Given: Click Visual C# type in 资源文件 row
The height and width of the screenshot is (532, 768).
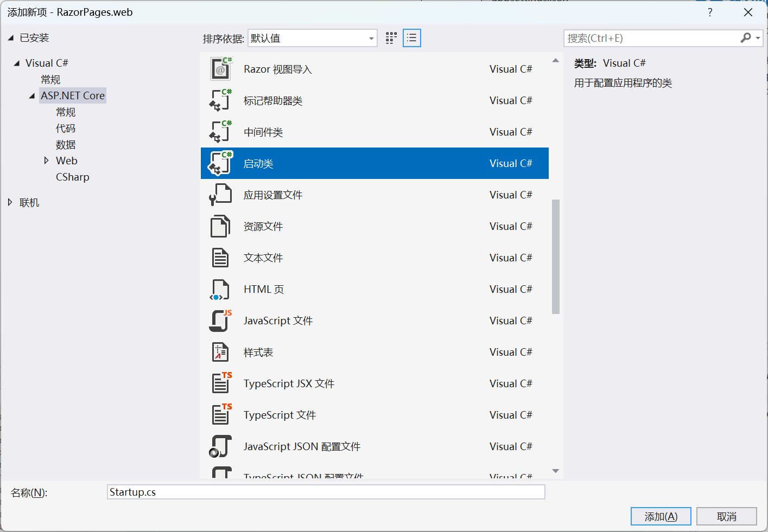Looking at the screenshot, I should (511, 226).
